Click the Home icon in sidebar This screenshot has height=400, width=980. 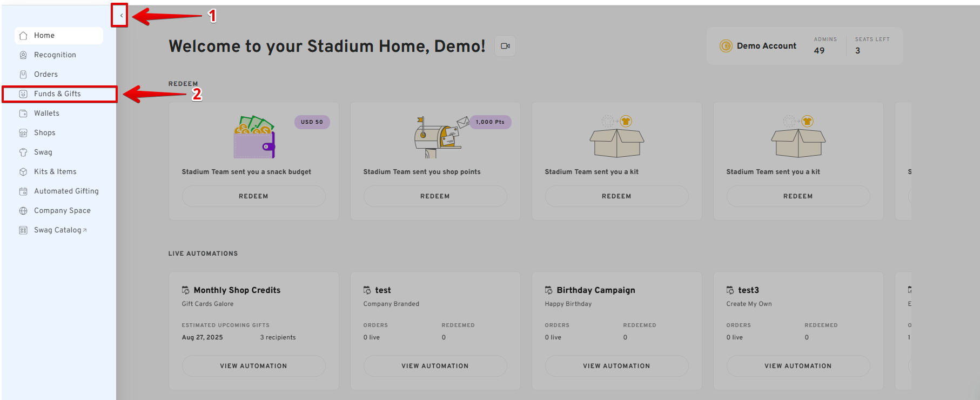(23, 36)
